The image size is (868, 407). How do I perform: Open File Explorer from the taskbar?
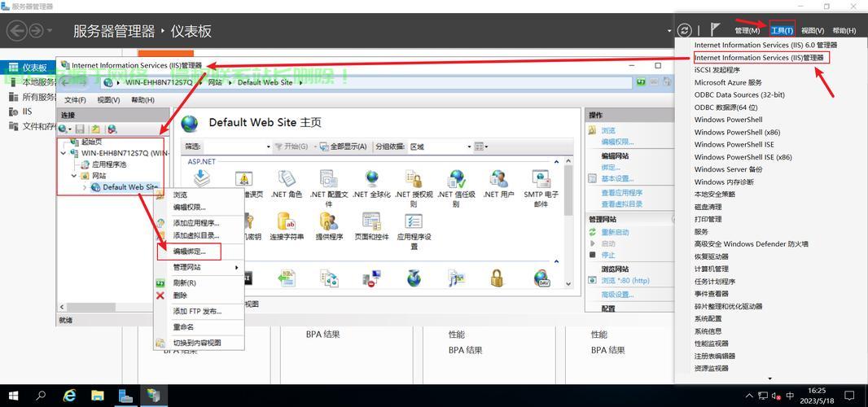pos(98,396)
